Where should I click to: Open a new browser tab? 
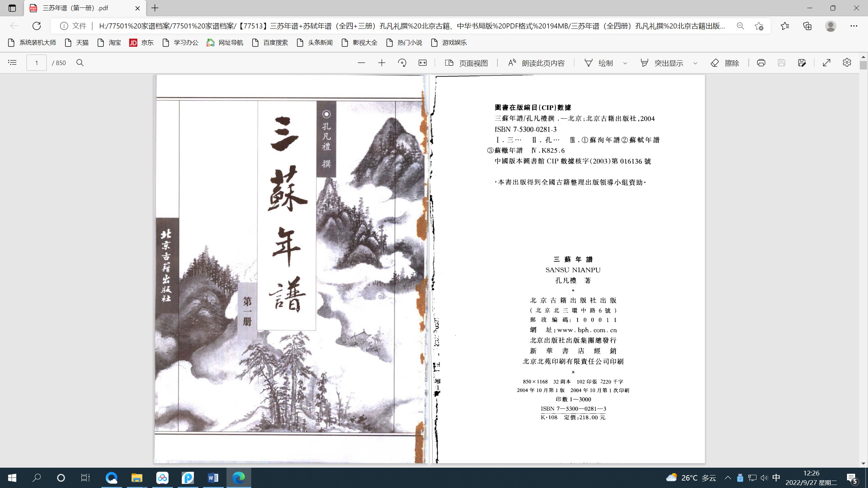coord(155,8)
